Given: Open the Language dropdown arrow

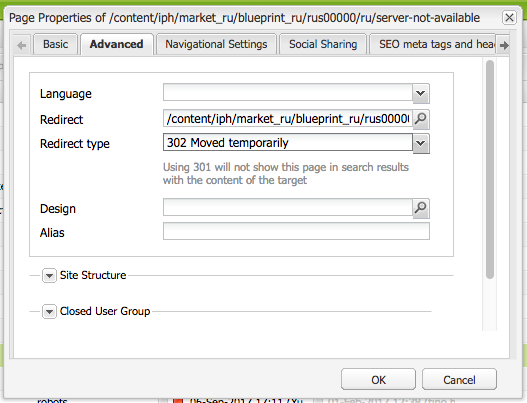Looking at the screenshot, I should tap(421, 93).
